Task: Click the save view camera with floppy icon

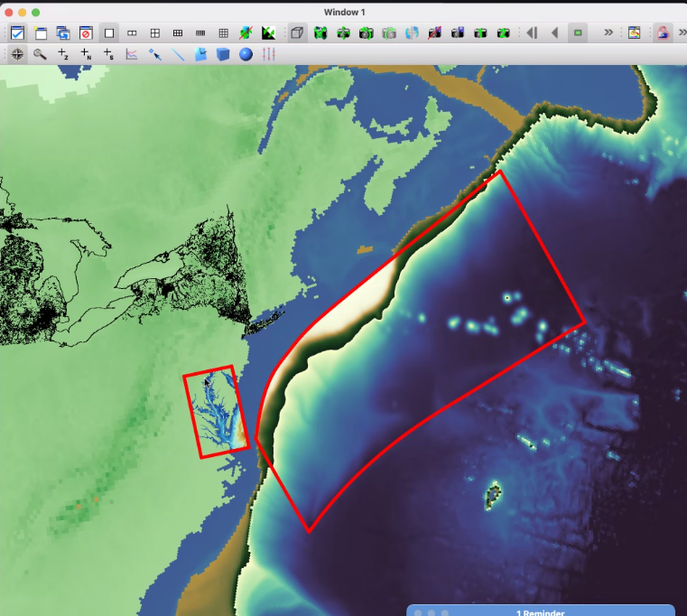Action: pos(458,33)
